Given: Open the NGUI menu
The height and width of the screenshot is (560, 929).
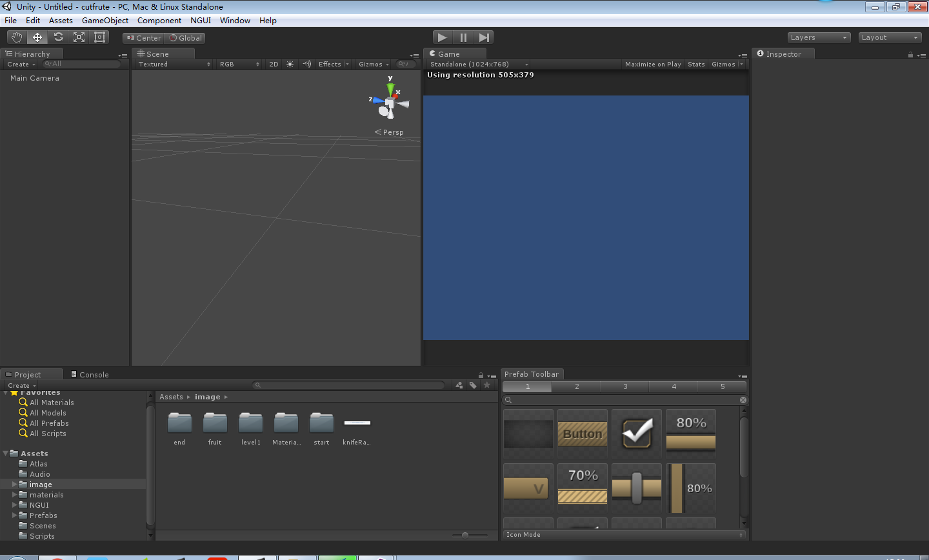Looking at the screenshot, I should pos(201,21).
